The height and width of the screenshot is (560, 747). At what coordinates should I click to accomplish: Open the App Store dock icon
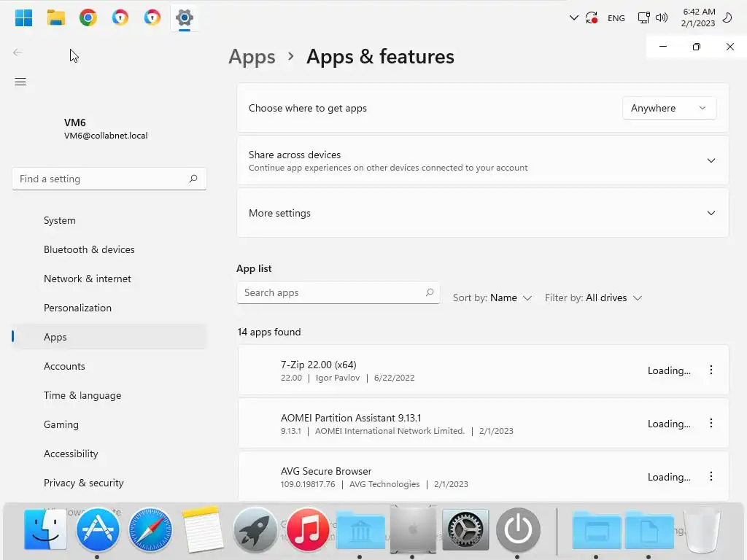[98, 529]
